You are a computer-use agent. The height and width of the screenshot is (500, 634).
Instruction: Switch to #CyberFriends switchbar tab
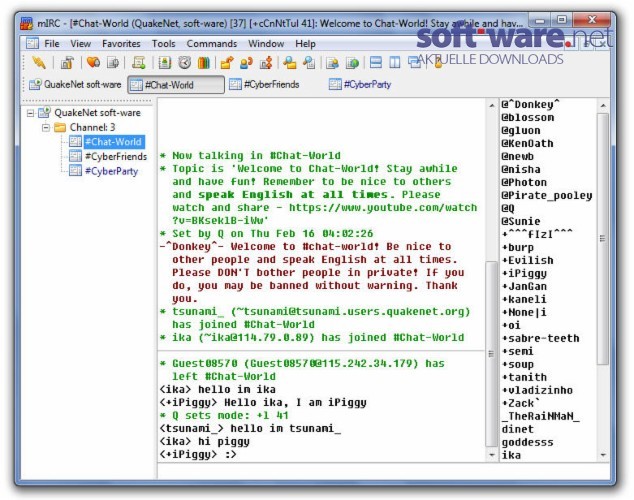265,84
